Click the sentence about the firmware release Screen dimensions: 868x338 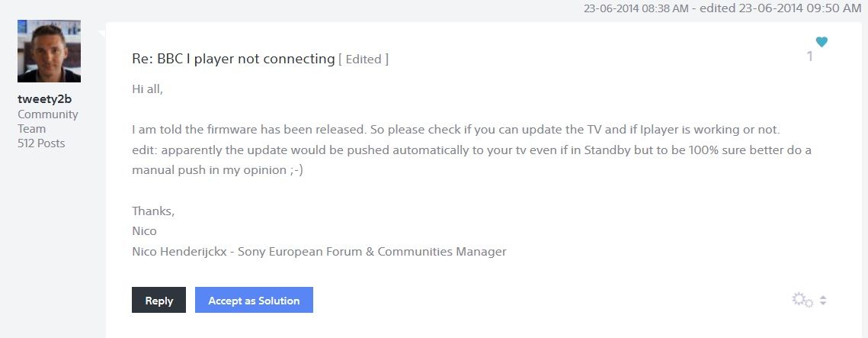456,129
